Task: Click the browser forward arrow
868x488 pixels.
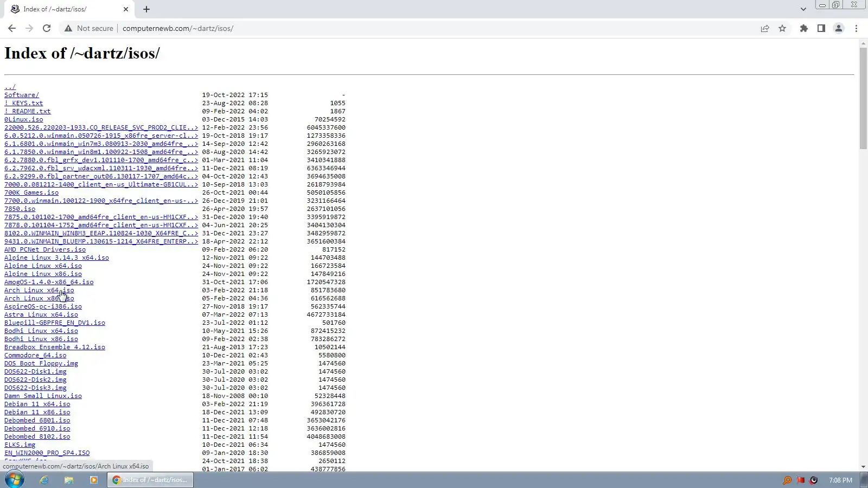Action: coord(29,28)
